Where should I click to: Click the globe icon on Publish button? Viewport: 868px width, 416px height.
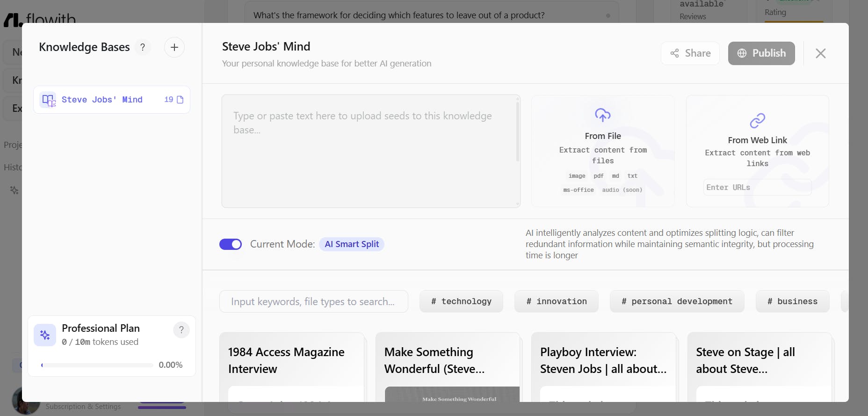pos(742,53)
